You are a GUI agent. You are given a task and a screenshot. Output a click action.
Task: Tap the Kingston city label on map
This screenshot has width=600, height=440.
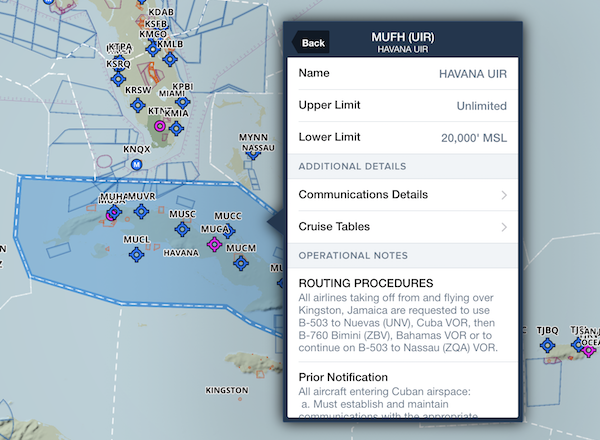pos(225,390)
